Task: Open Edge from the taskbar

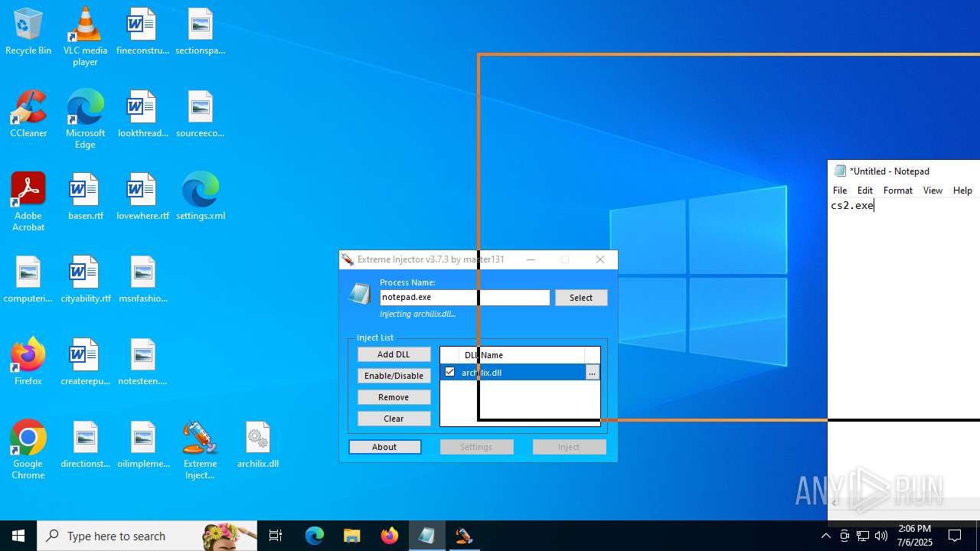Action: coord(315,536)
